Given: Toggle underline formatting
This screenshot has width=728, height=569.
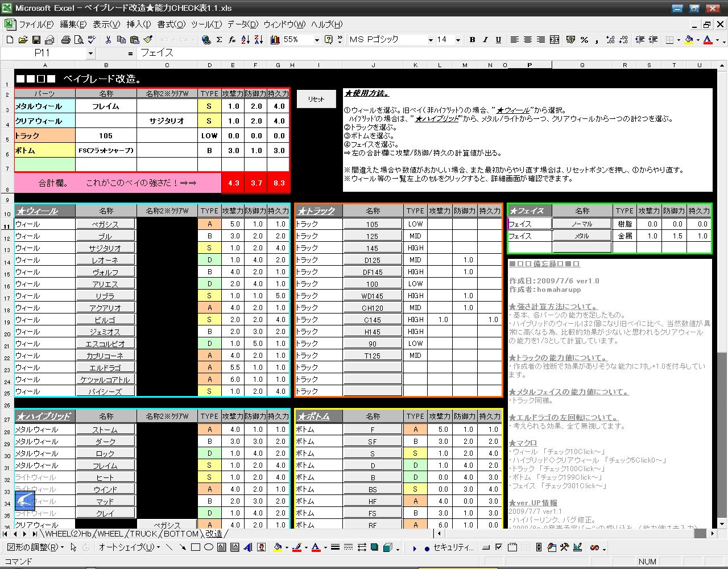Looking at the screenshot, I should (x=498, y=40).
